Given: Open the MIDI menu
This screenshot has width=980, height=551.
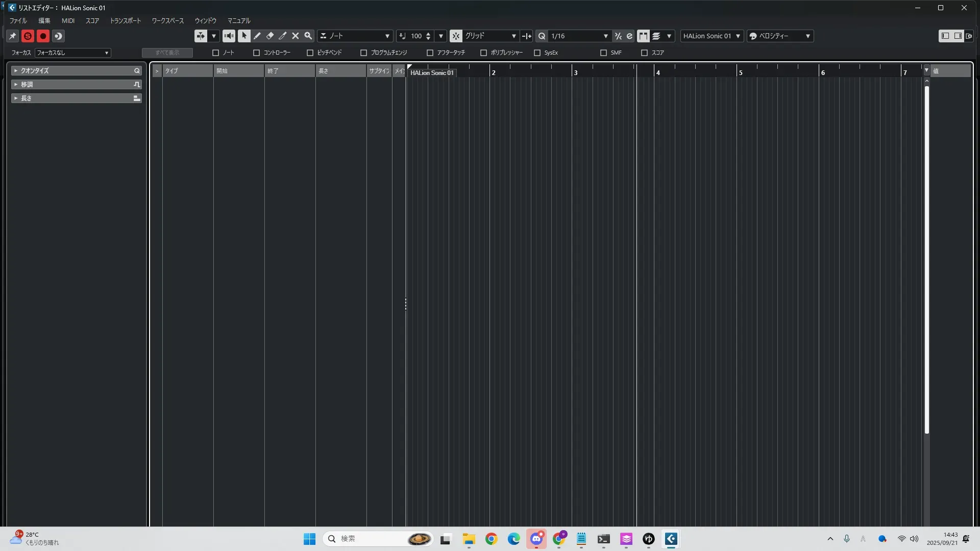Looking at the screenshot, I should [68, 20].
